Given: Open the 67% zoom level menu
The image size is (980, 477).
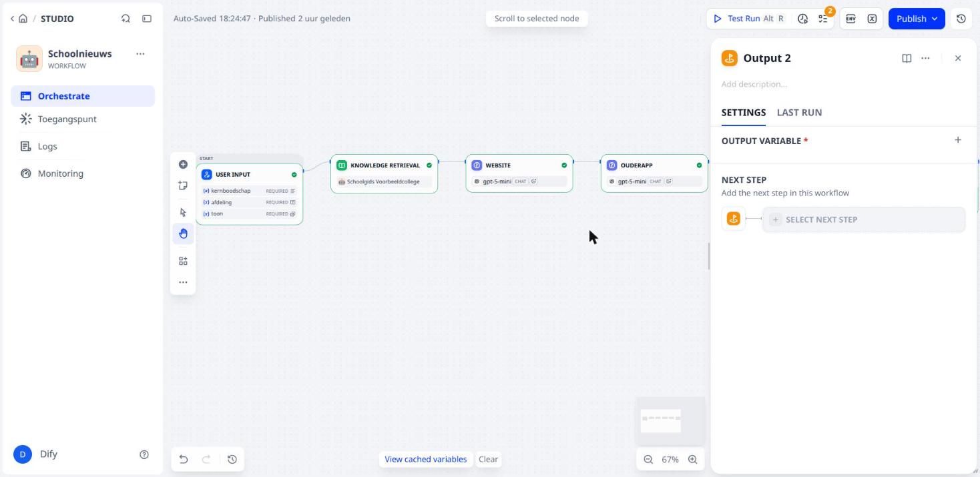Looking at the screenshot, I should point(670,459).
